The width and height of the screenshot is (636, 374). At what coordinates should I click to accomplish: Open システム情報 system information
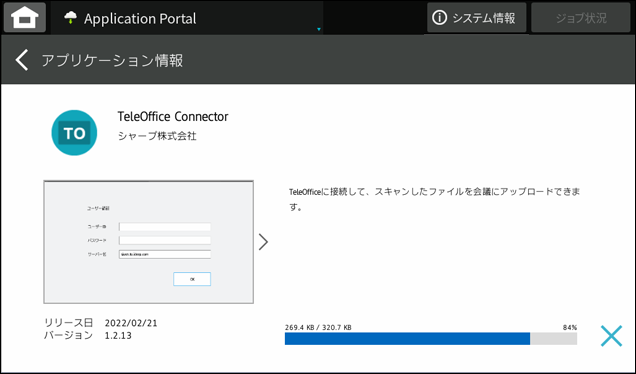click(477, 17)
